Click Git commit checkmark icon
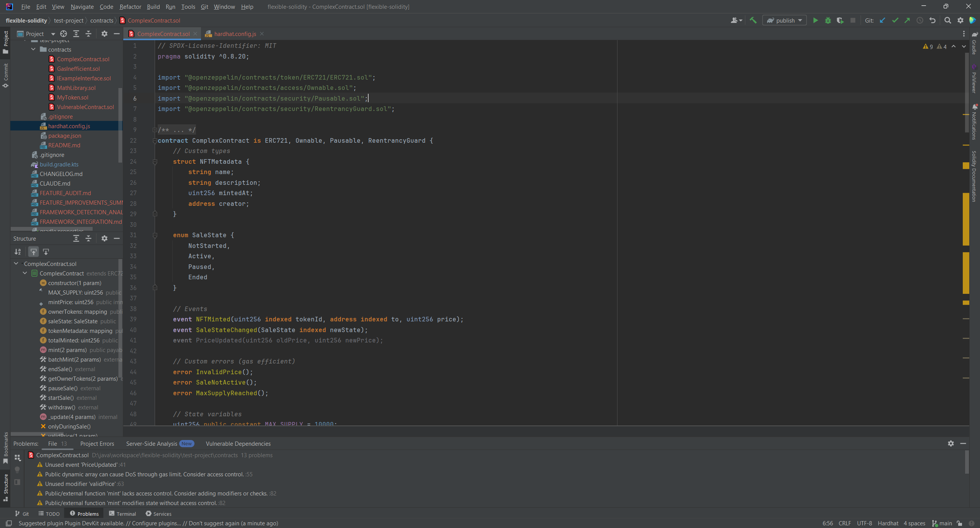Screen dimensions: 980x528 tap(895, 20)
